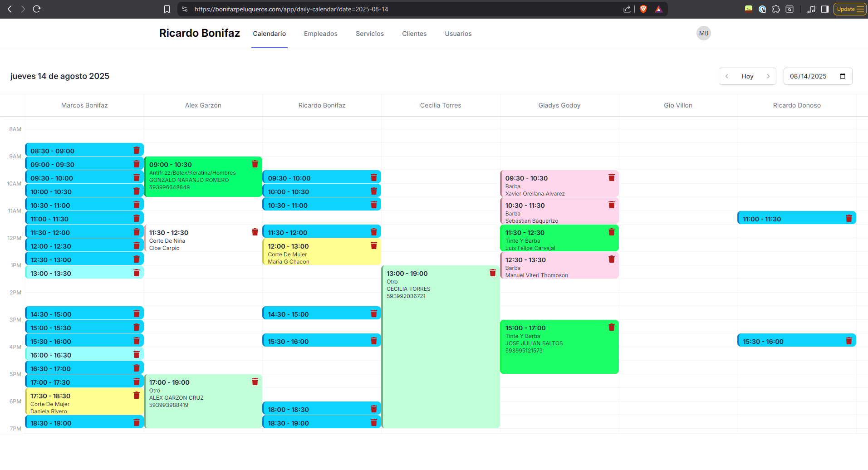
Task: Open the calendar date picker icon
Action: 842,76
